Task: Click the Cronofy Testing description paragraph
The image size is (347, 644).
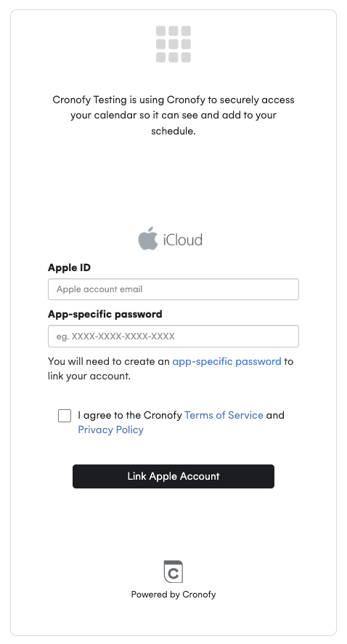Action: tap(173, 116)
